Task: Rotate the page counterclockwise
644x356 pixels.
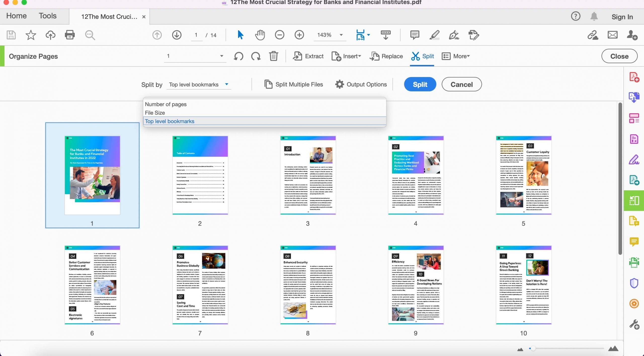Action: coord(238,56)
